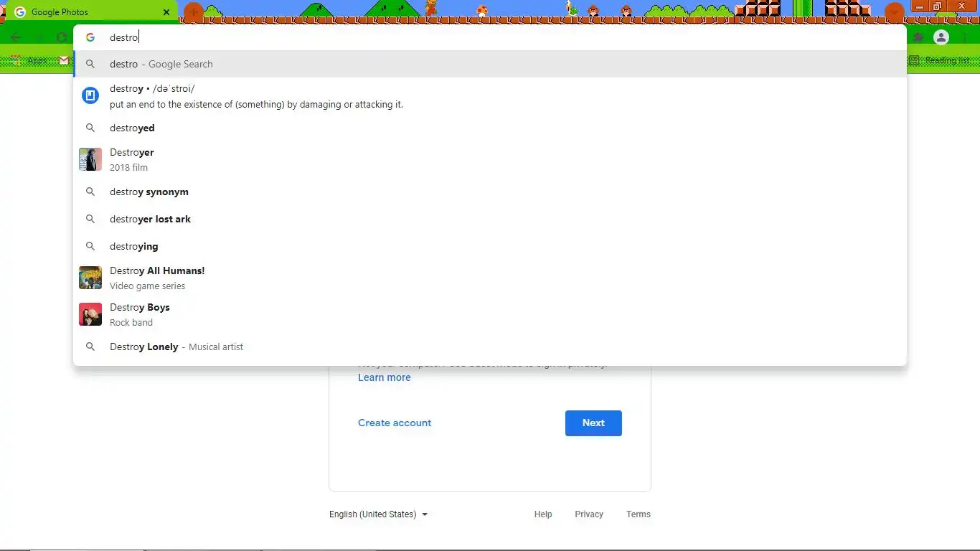Click the Destroy All Humans! game thumbnail
The image size is (980, 551).
coord(90,278)
